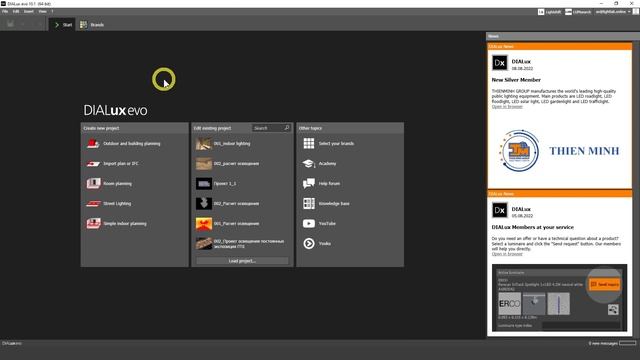The image size is (640, 360).
Task: Open the Edit menu
Action: 16,11
